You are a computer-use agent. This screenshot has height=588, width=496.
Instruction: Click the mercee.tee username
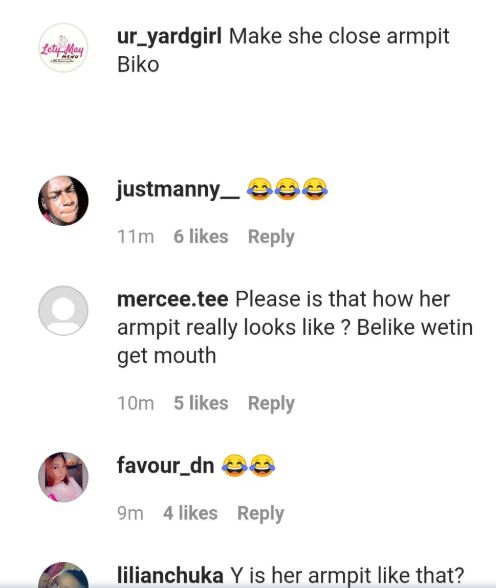pos(172,299)
